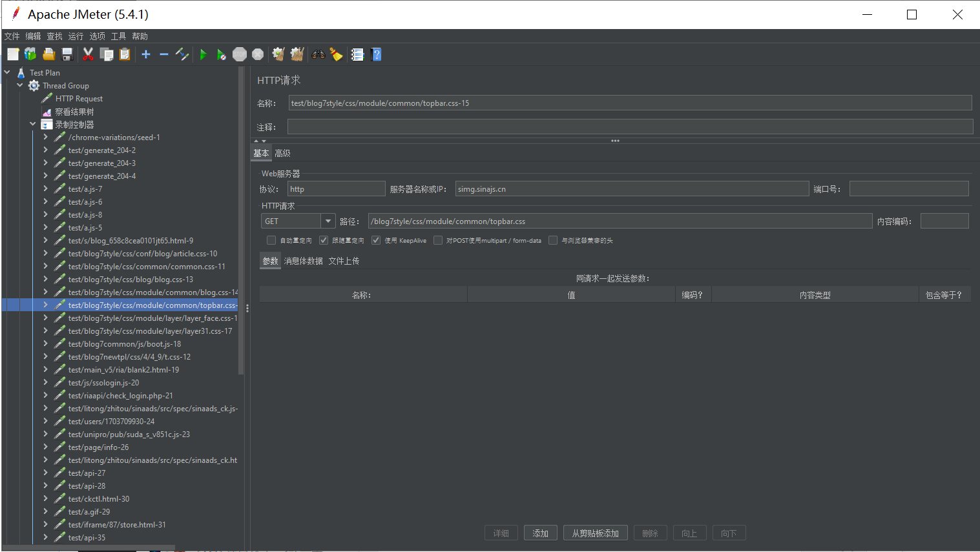
Task: Open the 编辑 menu
Action: point(33,36)
